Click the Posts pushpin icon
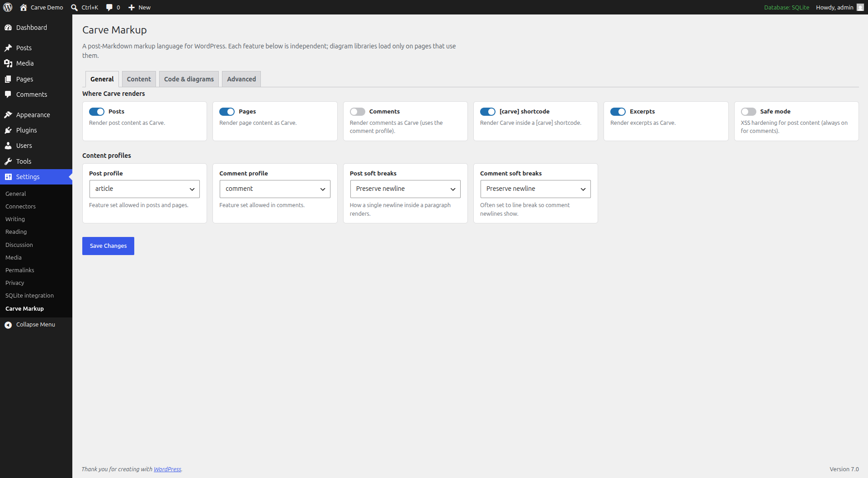868x478 pixels. coord(8,48)
